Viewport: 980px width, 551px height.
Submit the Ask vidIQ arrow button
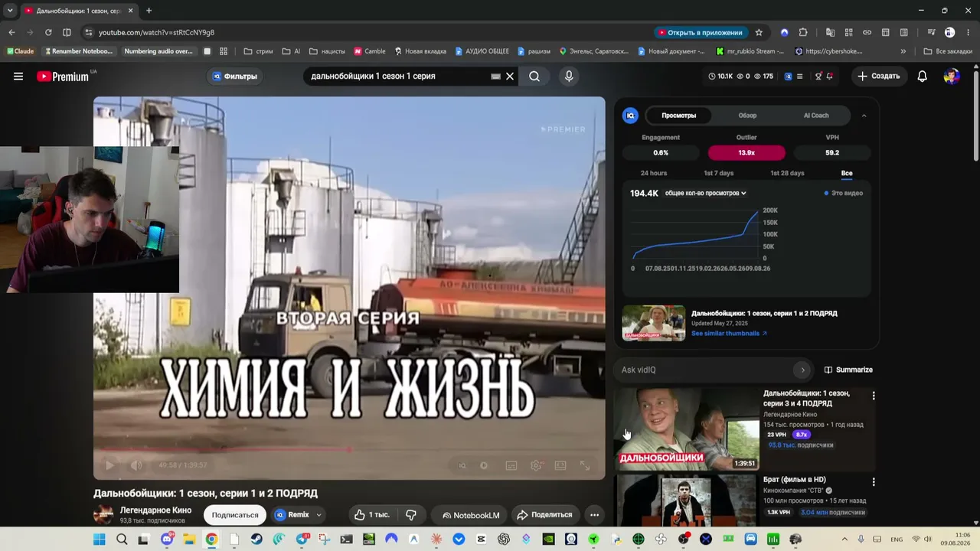(x=802, y=370)
